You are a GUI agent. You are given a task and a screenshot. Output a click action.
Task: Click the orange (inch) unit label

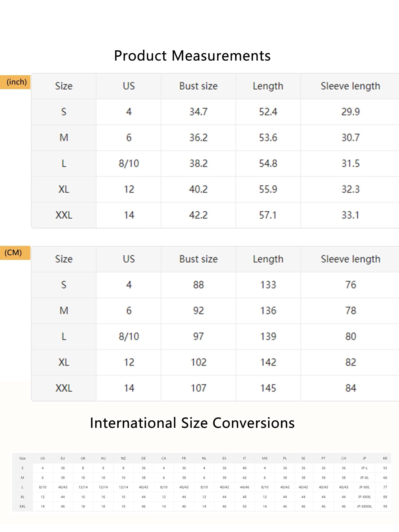pos(15,82)
